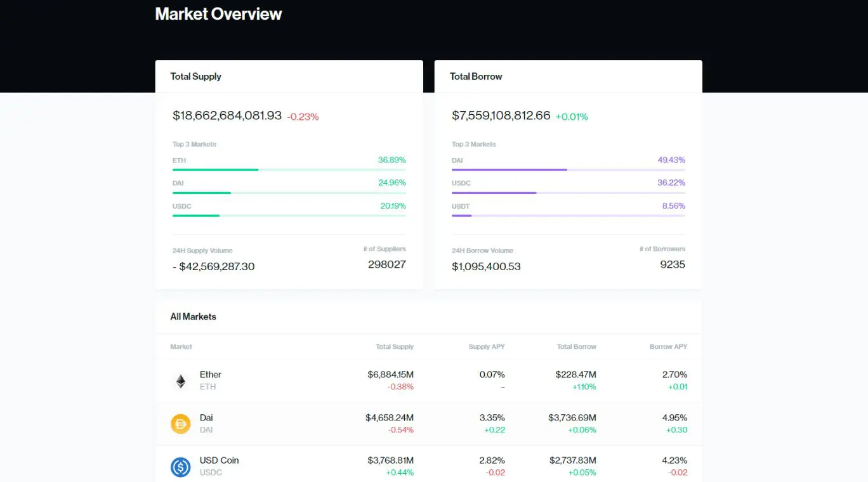The width and height of the screenshot is (868, 482).
Task: Click the blue USD Coin icon
Action: (x=181, y=467)
